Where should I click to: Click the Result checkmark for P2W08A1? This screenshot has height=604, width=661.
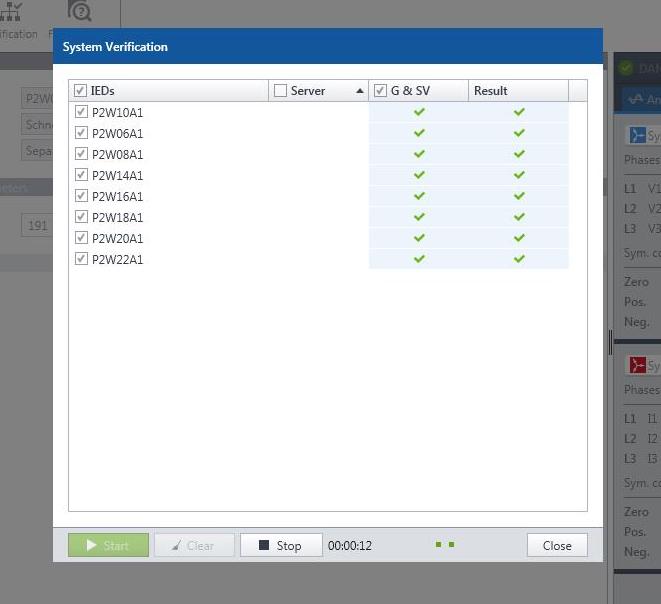tap(519, 154)
